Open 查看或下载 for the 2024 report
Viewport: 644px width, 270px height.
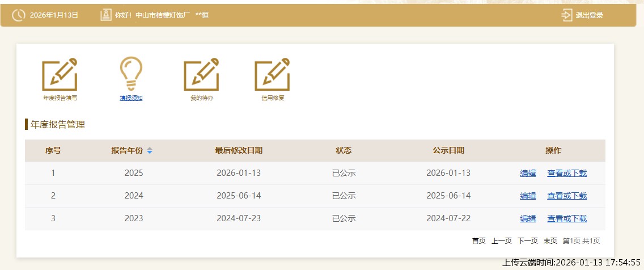pos(567,196)
